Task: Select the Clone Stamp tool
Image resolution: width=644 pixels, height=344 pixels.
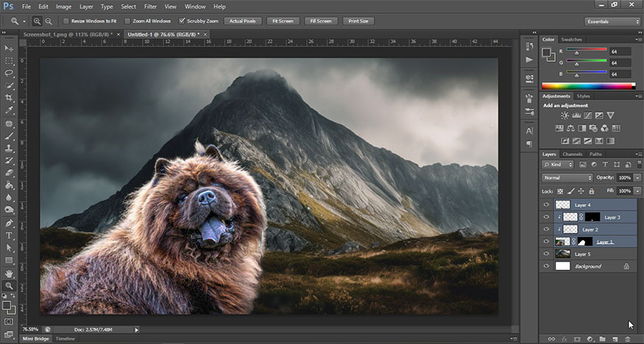Action: 9,148
